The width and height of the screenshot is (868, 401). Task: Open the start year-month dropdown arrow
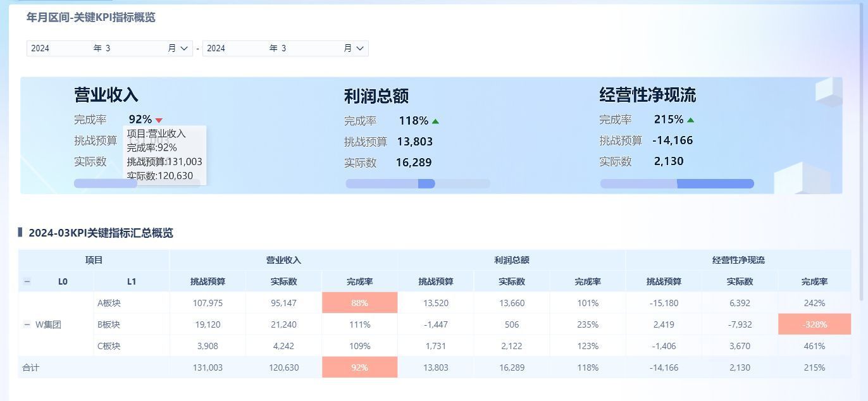click(x=184, y=48)
